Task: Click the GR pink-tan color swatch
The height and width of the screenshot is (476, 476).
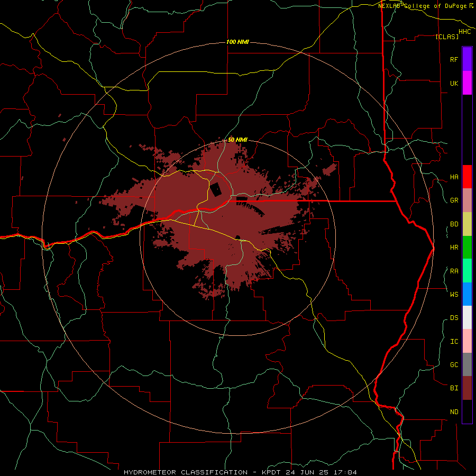Action: (x=467, y=200)
